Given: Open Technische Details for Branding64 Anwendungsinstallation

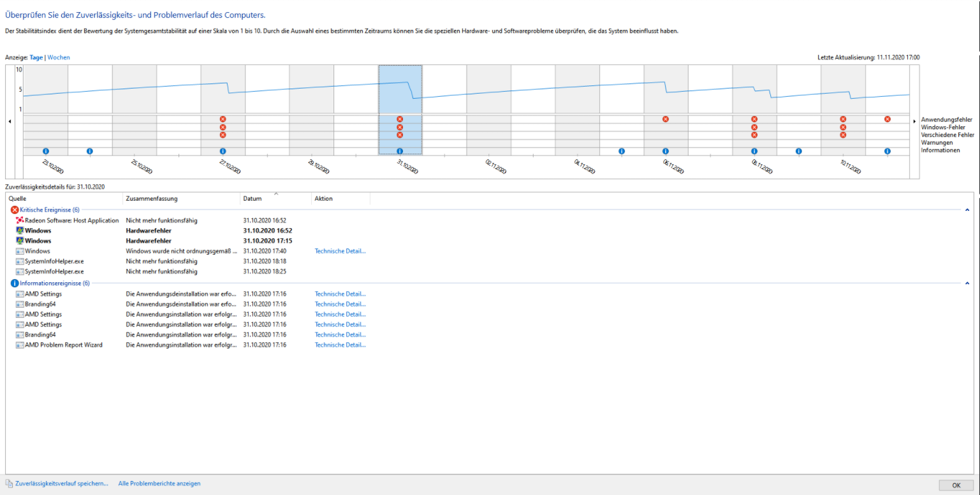Looking at the screenshot, I should point(340,334).
